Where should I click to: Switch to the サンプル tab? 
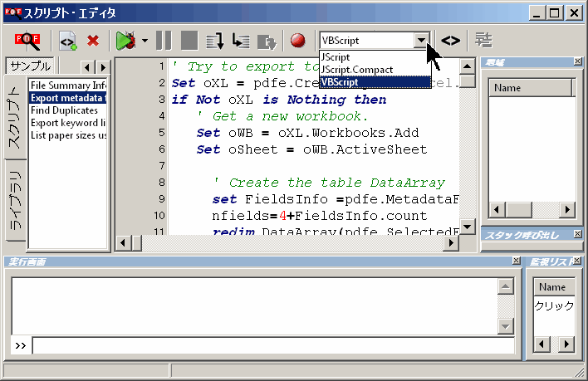[x=30, y=66]
